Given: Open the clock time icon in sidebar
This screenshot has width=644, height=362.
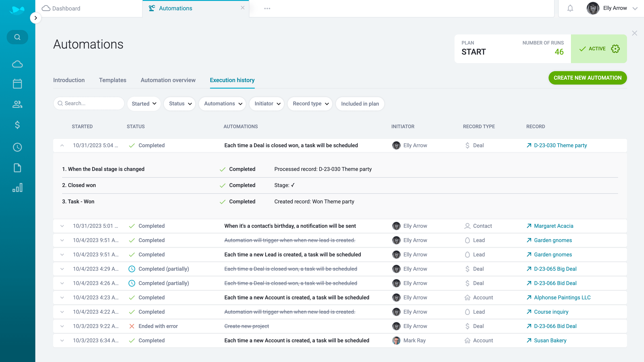Looking at the screenshot, I should coord(17,147).
